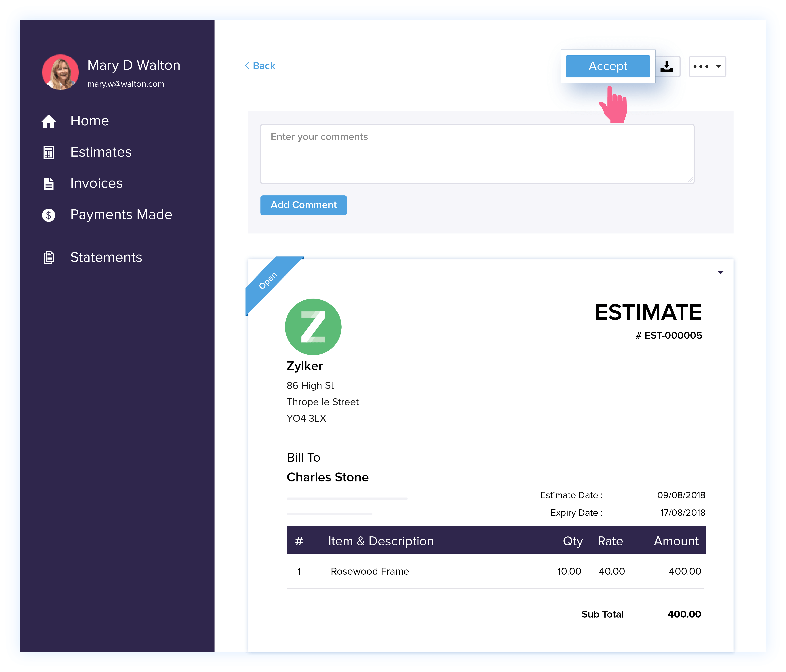
Task: Click the Home house icon
Action: 49,122
